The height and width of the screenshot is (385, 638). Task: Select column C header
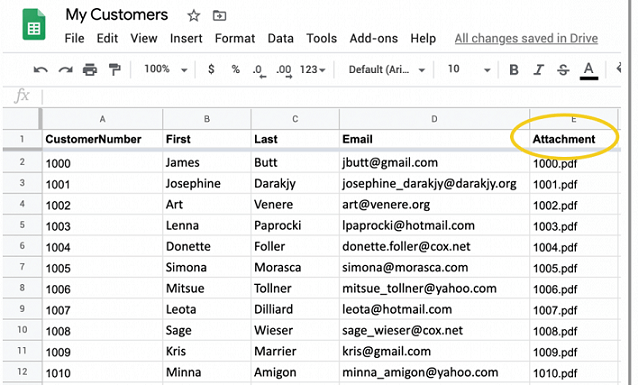tap(295, 119)
